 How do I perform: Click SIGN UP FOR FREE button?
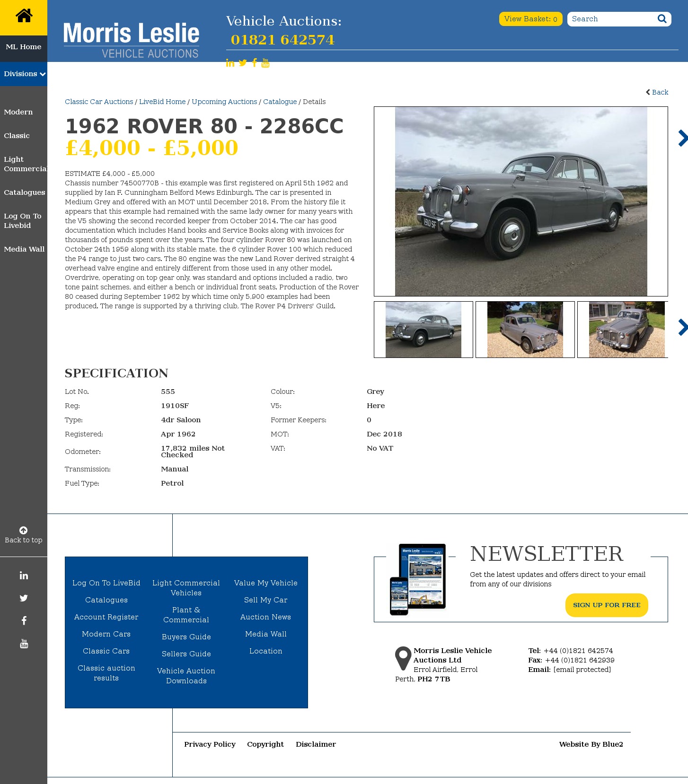[x=607, y=605]
